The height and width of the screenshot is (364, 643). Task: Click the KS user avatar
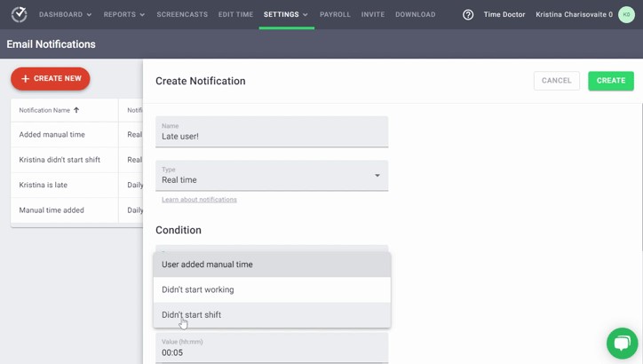626,15
